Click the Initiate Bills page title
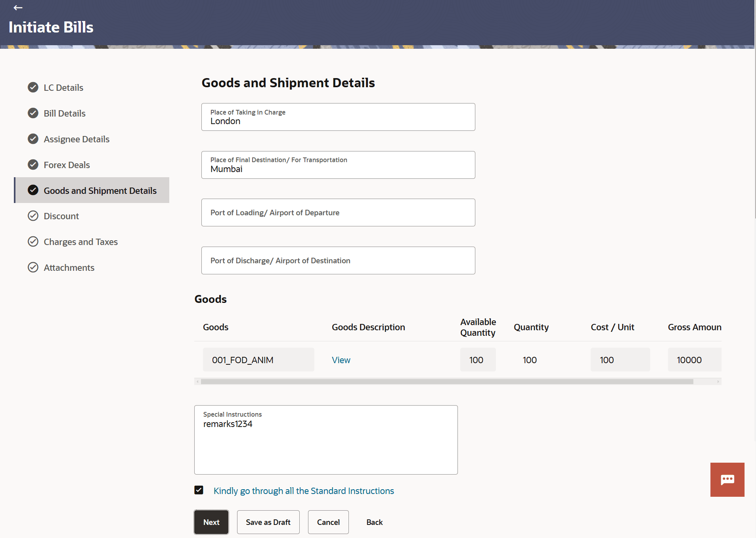This screenshot has width=756, height=538. pos(51,27)
